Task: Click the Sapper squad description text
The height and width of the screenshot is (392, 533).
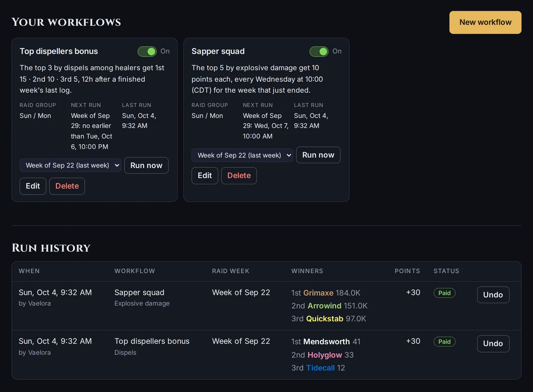Action: (x=257, y=79)
